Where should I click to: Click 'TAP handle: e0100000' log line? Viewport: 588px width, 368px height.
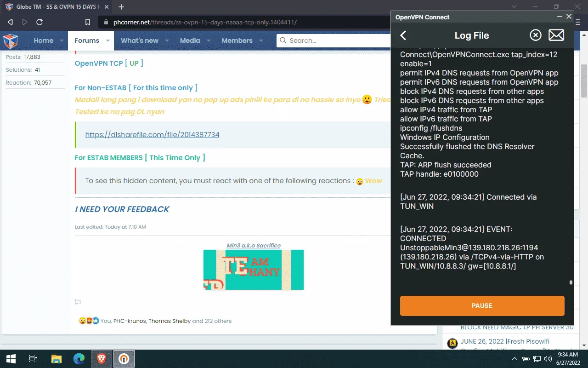439,174
